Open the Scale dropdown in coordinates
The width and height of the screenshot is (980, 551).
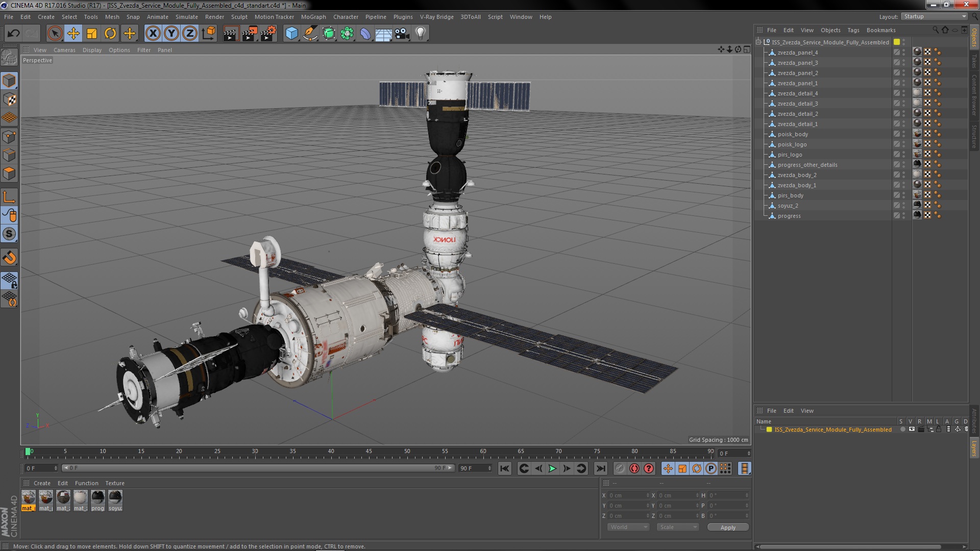point(677,528)
